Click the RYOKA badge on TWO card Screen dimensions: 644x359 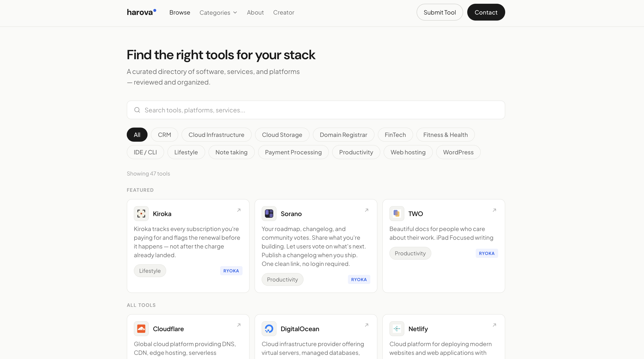tap(487, 253)
